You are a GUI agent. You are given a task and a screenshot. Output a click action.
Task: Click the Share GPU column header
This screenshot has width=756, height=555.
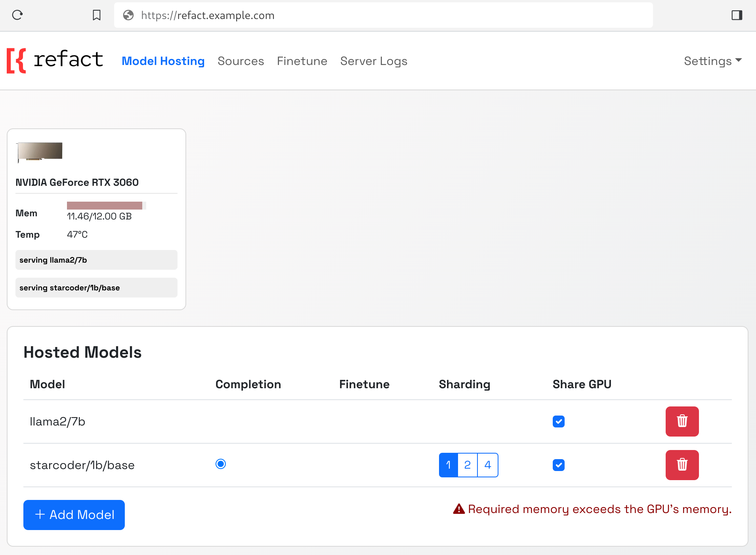[x=582, y=384]
